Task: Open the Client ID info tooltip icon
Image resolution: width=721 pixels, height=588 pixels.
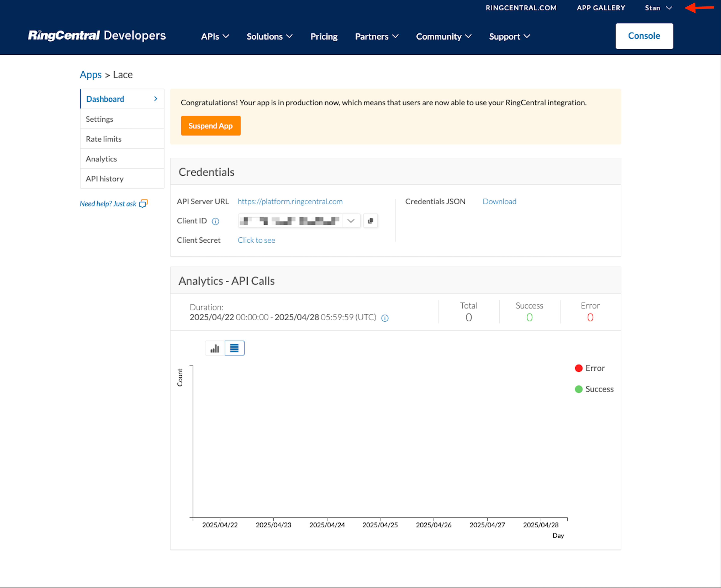Action: coord(215,221)
